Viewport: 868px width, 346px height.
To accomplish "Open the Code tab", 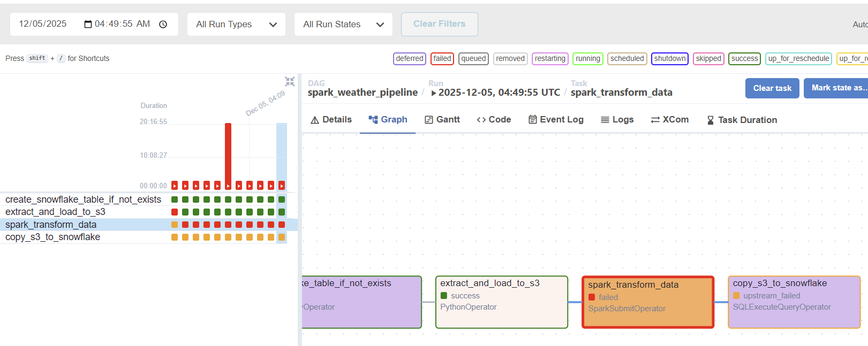I will click(x=494, y=120).
